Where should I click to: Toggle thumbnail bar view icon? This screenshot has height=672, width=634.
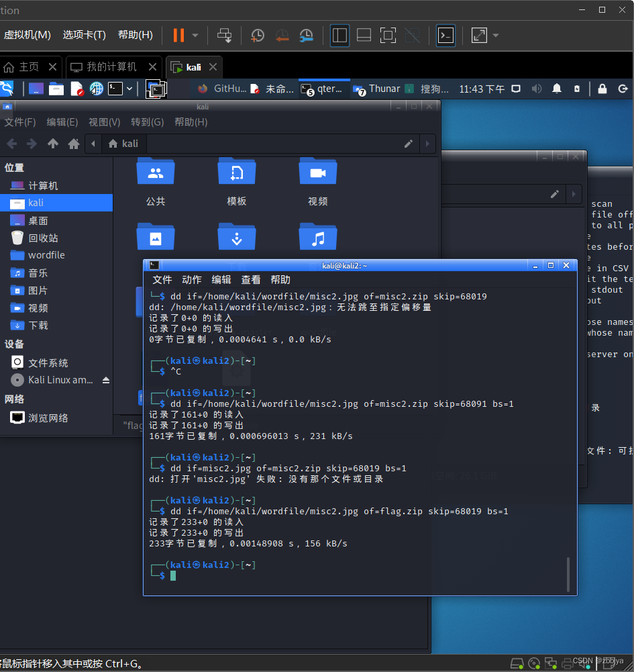coord(364,35)
